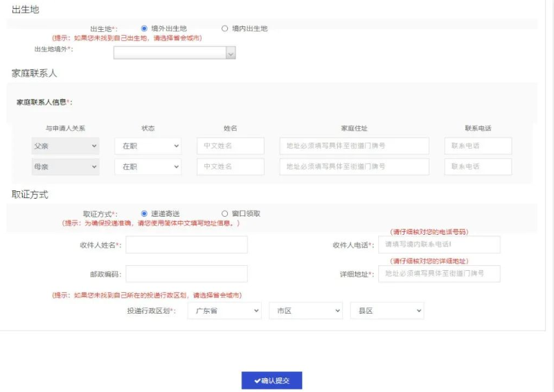Click the 收件人电话 input field
Viewport: 554px width, 392px height.
[439, 244]
